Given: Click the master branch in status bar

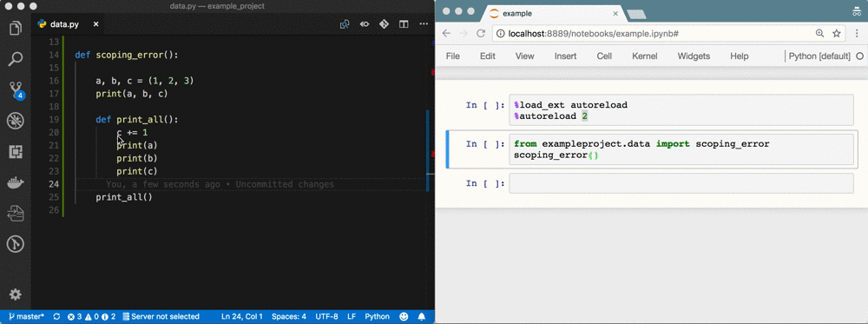Looking at the screenshot, I should pos(27,317).
